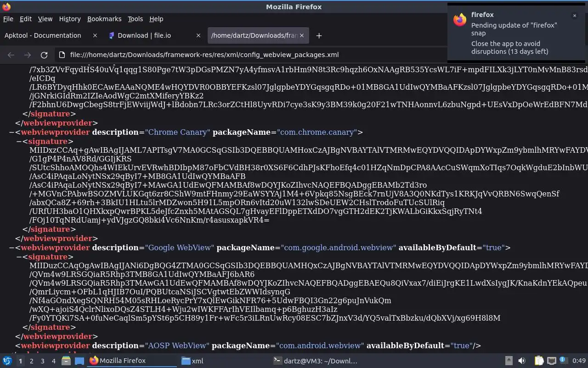Click the signature line ending in "r4asusxapkVR4="

point(149,220)
